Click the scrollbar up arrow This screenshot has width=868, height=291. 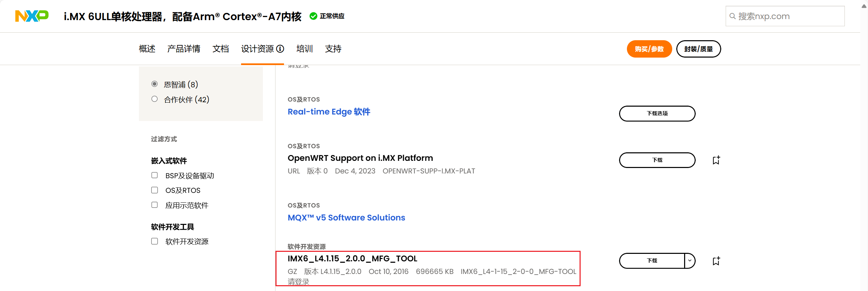[864, 6]
